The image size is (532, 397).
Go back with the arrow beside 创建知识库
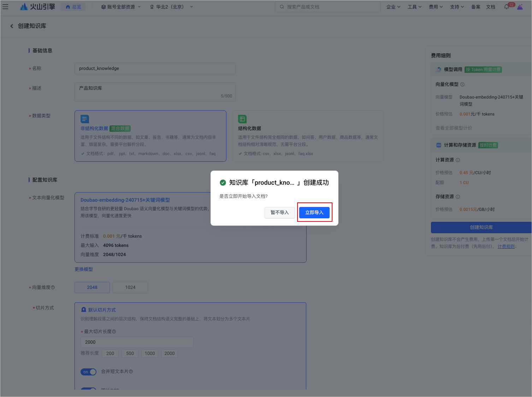click(12, 26)
